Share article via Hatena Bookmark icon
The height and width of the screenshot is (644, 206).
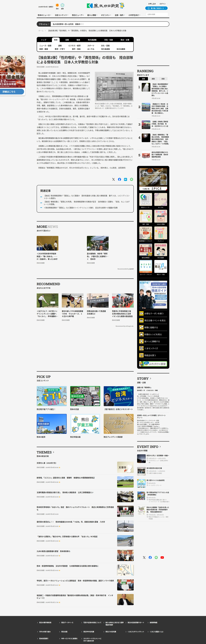[x=126, y=179]
